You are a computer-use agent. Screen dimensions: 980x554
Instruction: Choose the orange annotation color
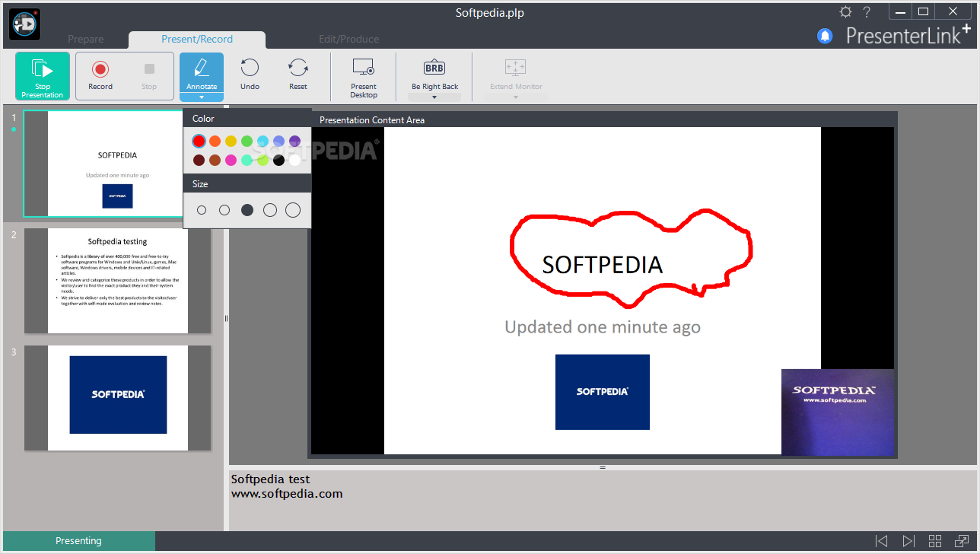click(x=215, y=141)
